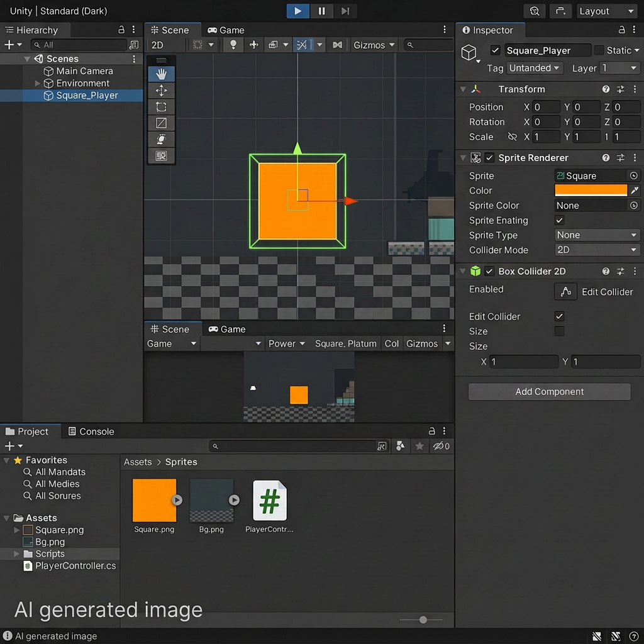This screenshot has width=644, height=644.
Task: Click the Position X field
Action: click(x=547, y=107)
